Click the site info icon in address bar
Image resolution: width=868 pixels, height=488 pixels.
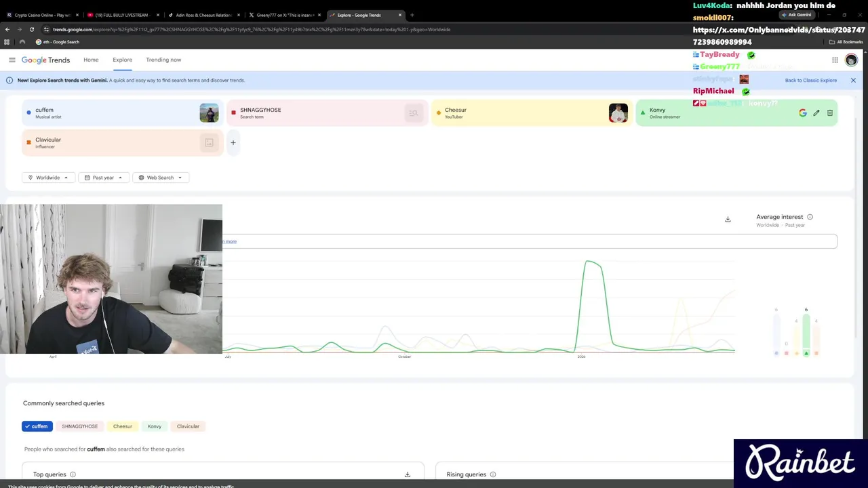tap(46, 29)
